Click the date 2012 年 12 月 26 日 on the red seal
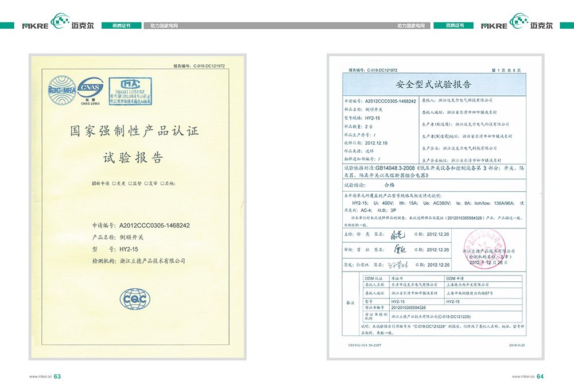Image resolution: width=574 pixels, height=392 pixels. pos(488,262)
